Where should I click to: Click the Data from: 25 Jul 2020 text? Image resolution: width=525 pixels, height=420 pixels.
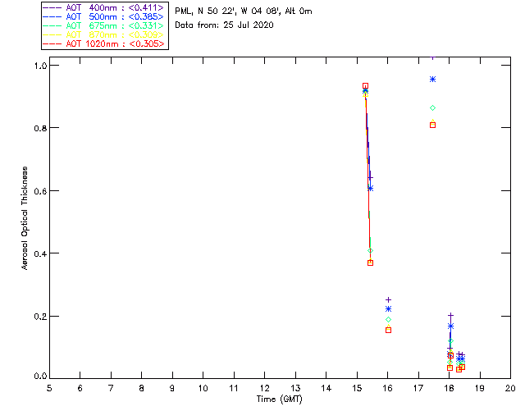pos(224,25)
